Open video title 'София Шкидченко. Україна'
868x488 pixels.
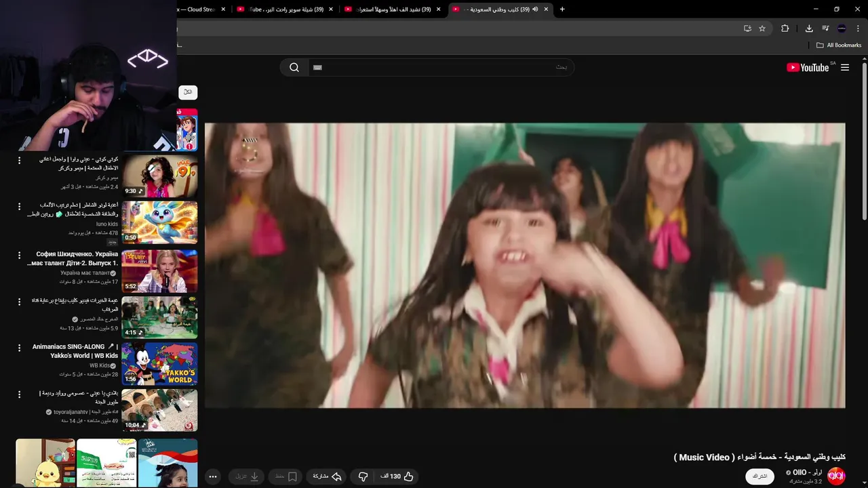pyautogui.click(x=73, y=259)
